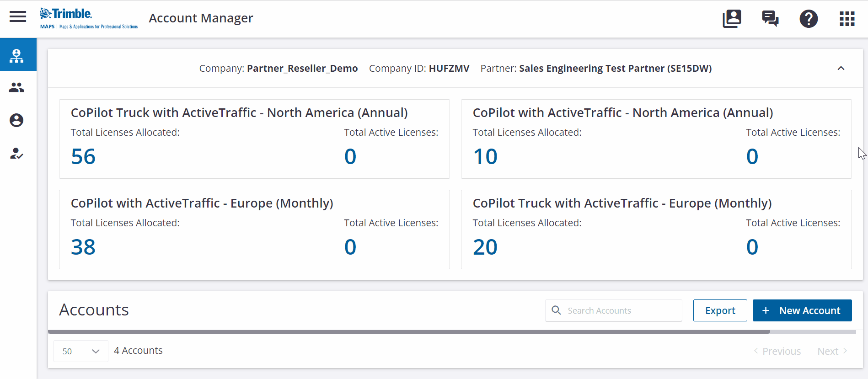
Task: Collapse the company license summary panel
Action: pyautogui.click(x=841, y=69)
